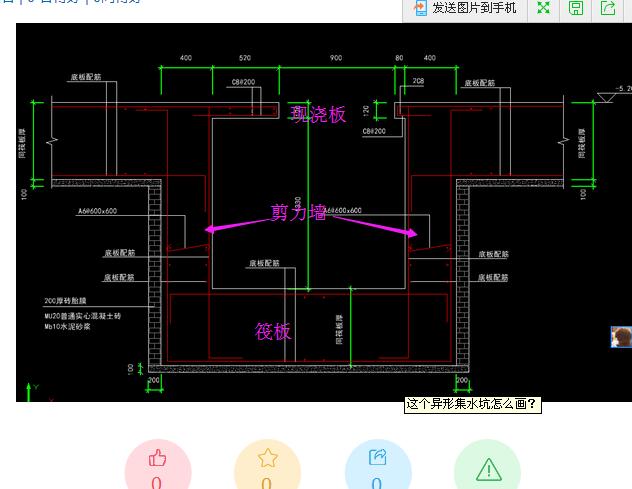Click the magenta label 筏板
The height and width of the screenshot is (489, 632).
pos(272,331)
